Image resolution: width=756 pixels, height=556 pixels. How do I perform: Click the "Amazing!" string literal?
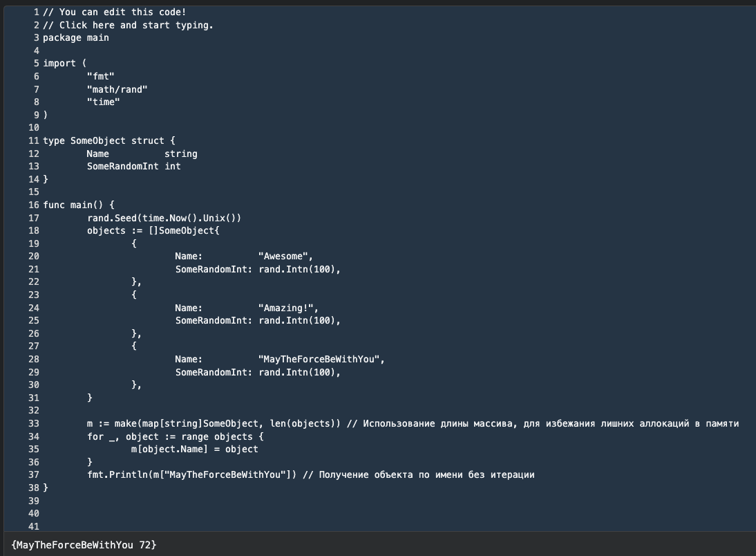click(288, 308)
